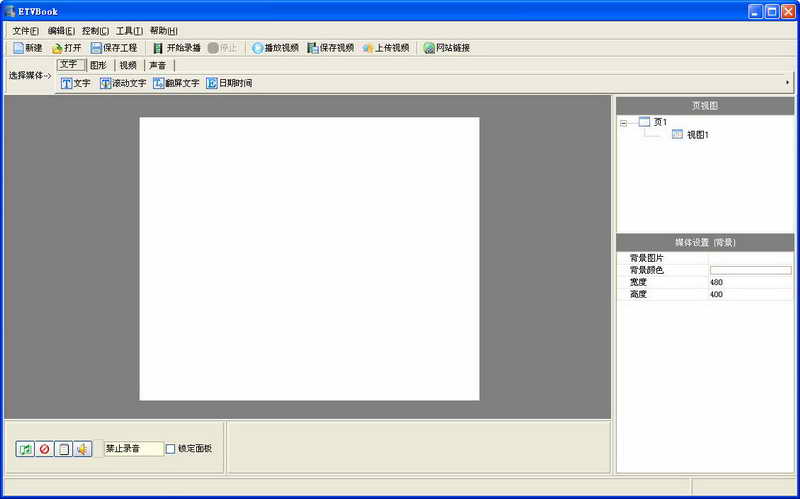Click the 禁止录音 status field

134,449
